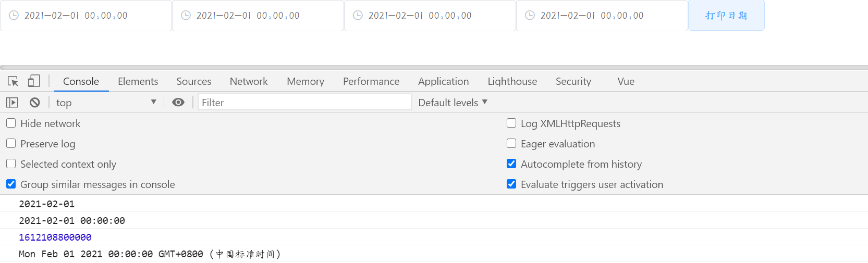Enable the Hide network checkbox
Image resolution: width=868 pixels, height=263 pixels.
11,123
